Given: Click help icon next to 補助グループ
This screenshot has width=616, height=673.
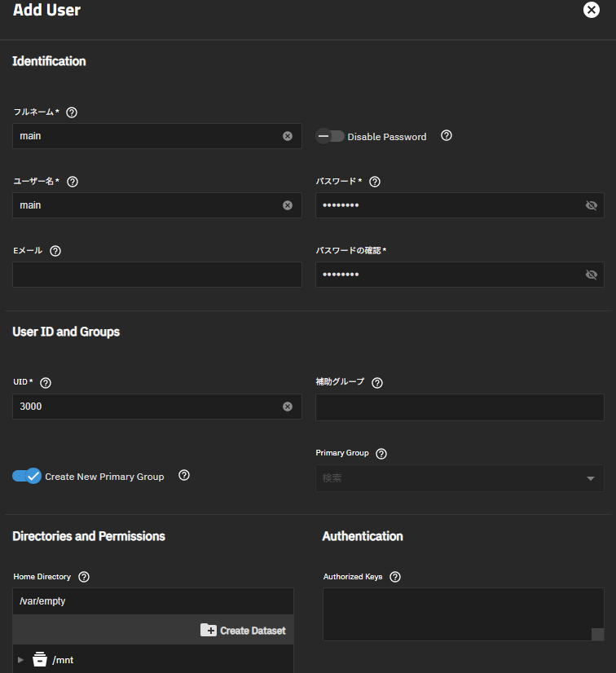Looking at the screenshot, I should pos(377,383).
